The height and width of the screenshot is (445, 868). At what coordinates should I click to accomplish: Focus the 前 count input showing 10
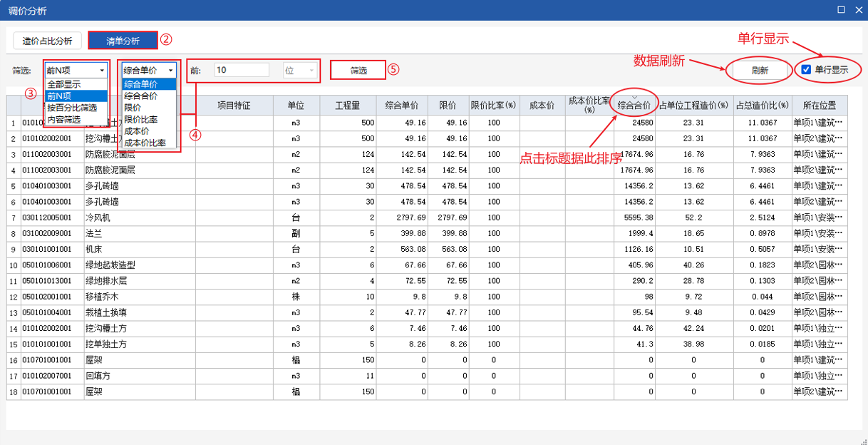click(x=242, y=70)
